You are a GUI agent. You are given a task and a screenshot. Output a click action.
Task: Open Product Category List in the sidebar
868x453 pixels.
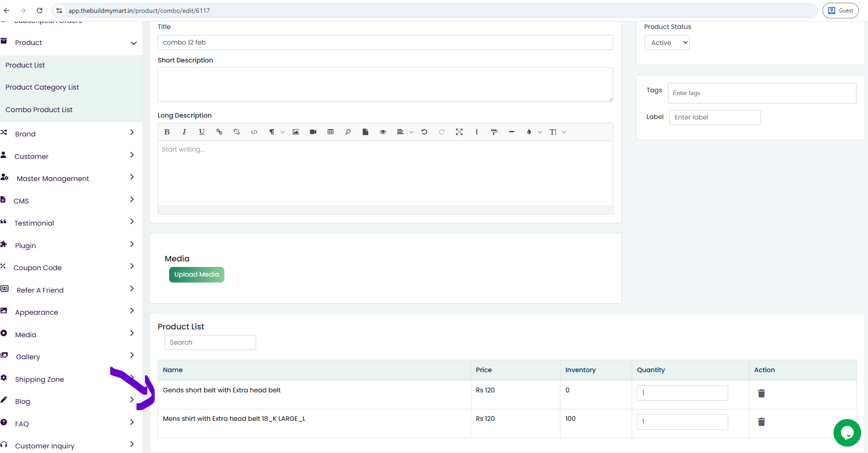point(42,87)
